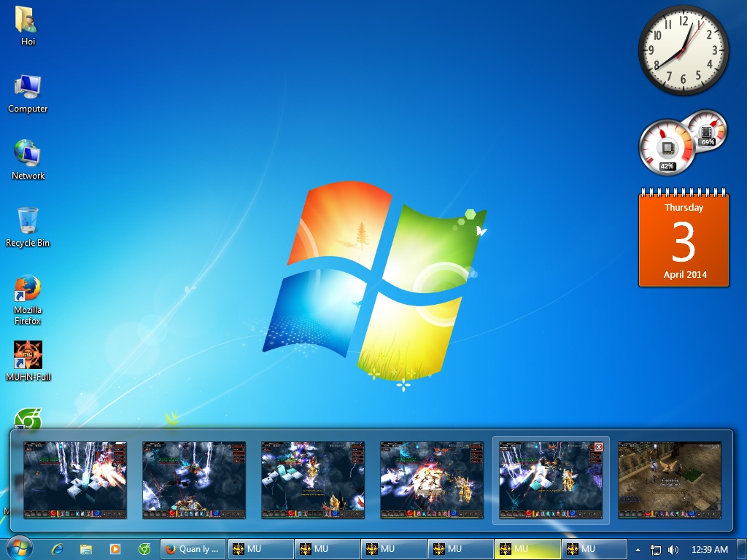Switch to the Firefox 'Quan ly' taskbar button

[x=193, y=549]
